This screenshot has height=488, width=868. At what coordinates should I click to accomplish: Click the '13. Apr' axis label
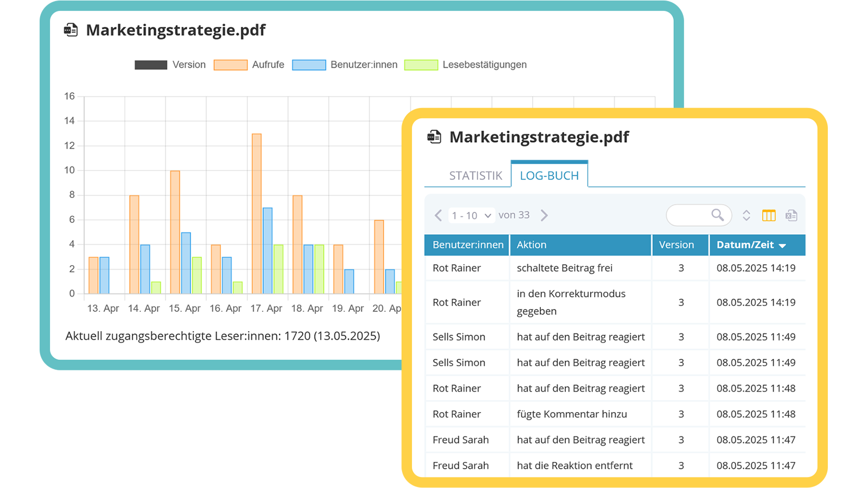click(103, 308)
